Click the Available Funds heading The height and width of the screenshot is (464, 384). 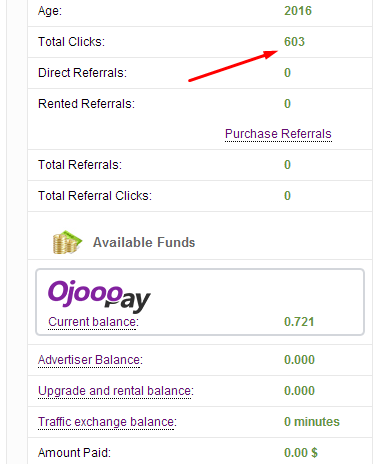coord(144,242)
